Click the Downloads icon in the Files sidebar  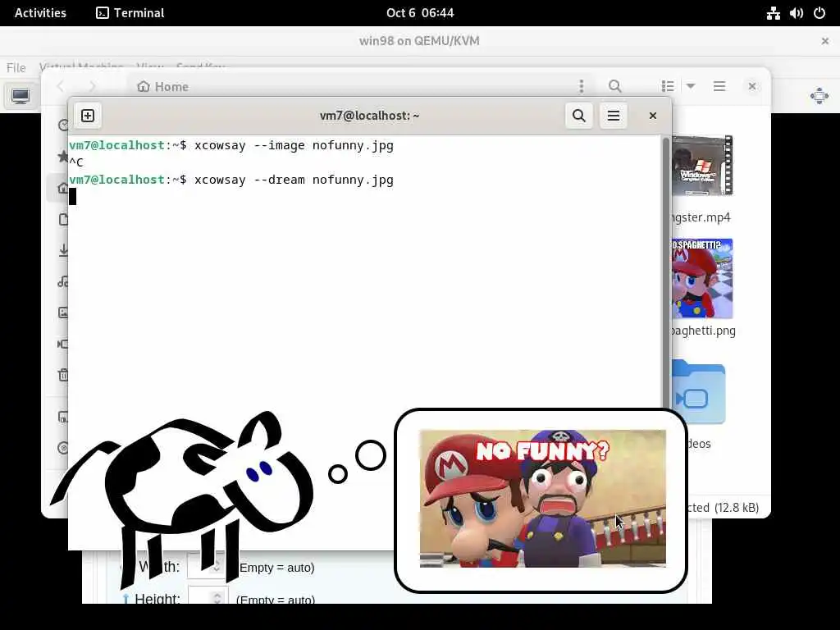(x=63, y=250)
